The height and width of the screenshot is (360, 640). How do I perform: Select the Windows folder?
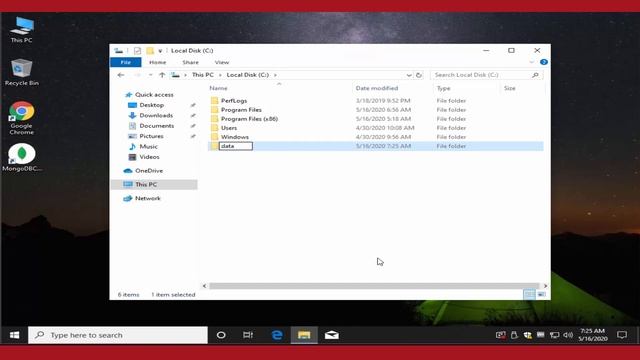235,137
